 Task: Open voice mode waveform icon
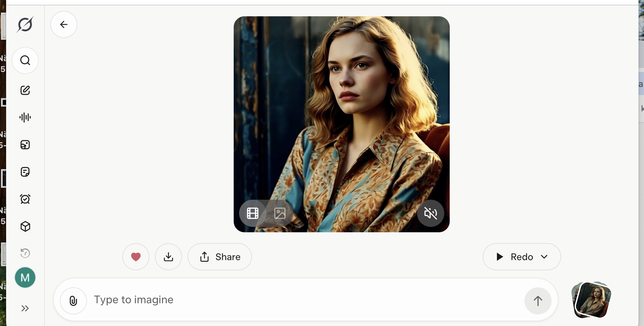(25, 117)
